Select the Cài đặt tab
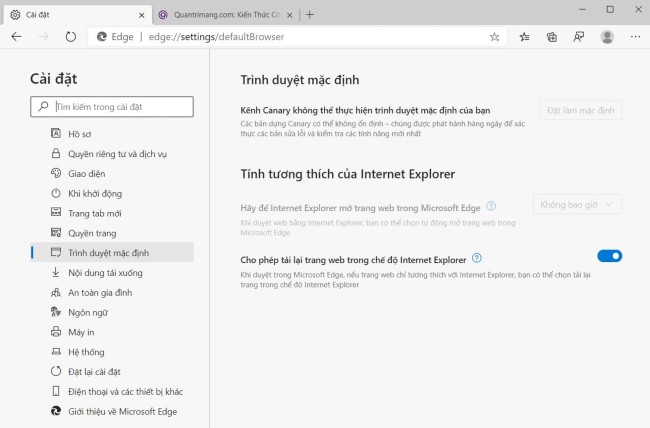 click(77, 15)
